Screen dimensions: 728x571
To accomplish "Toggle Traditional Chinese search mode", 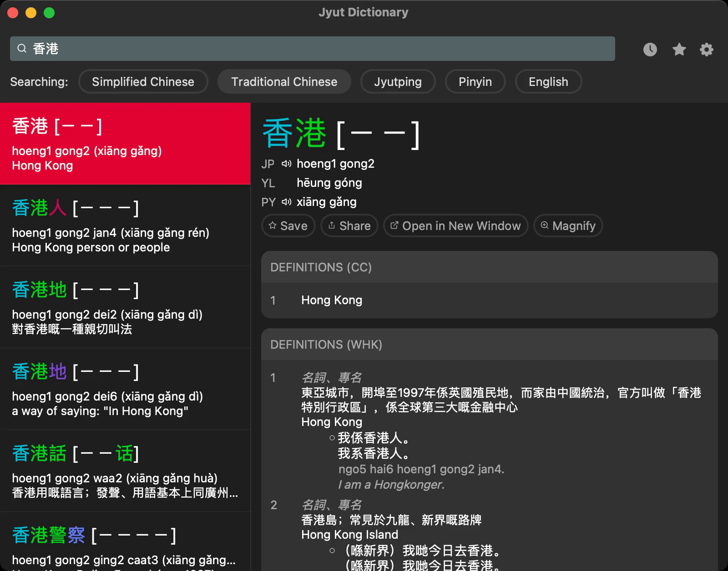I will pos(284,82).
